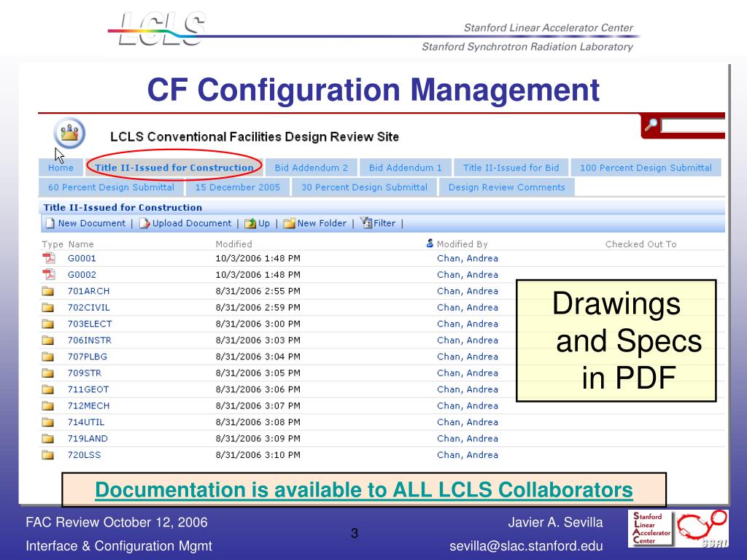
Task: Open the 711GEOT folder
Action: [x=88, y=389]
